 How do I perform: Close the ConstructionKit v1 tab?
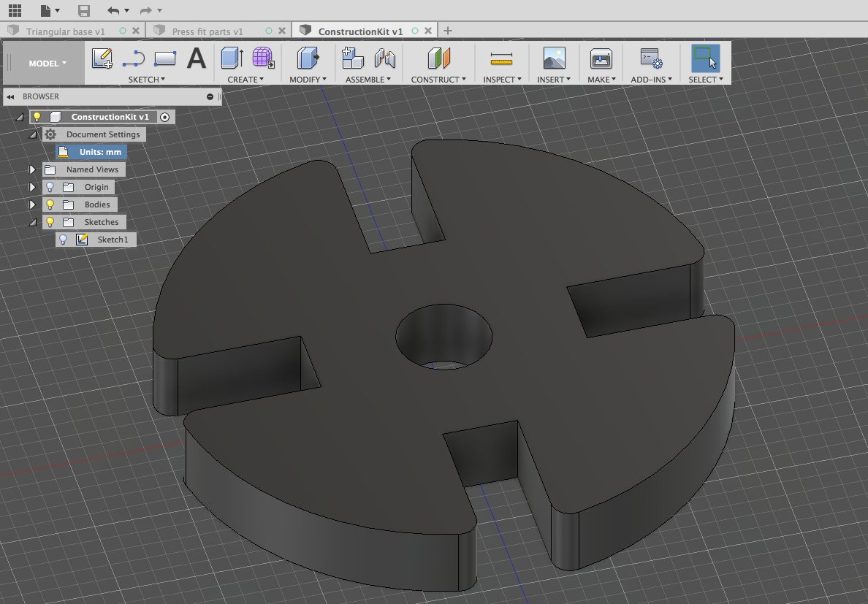click(428, 31)
